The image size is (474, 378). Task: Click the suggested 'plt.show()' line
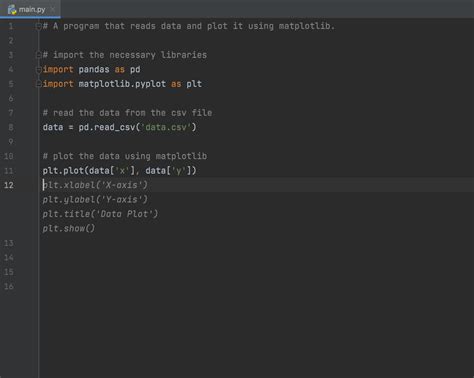pos(69,228)
